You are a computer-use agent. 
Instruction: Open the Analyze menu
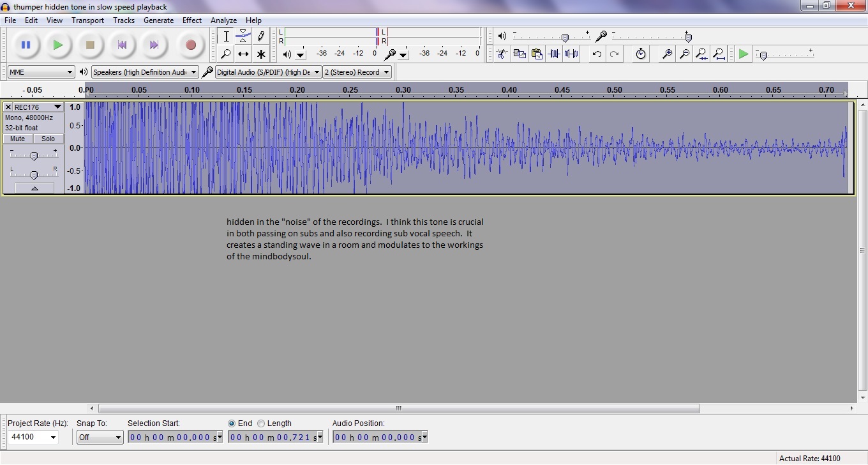pyautogui.click(x=223, y=20)
